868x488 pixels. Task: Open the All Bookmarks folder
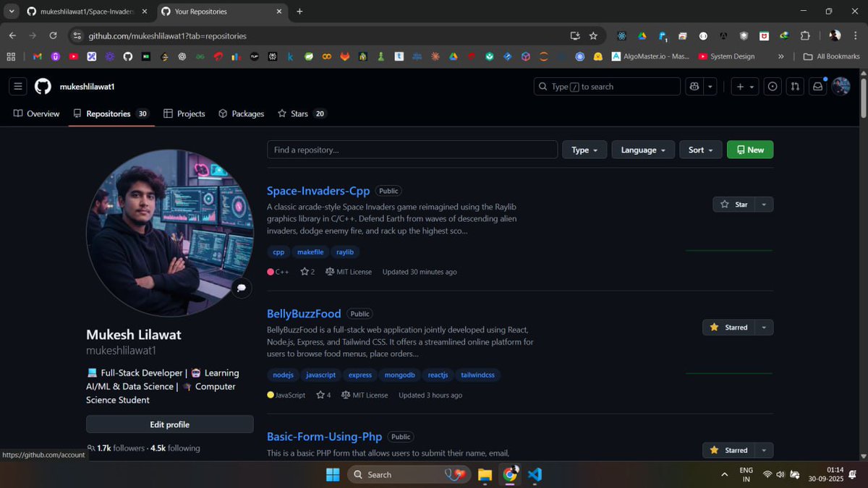(x=832, y=56)
